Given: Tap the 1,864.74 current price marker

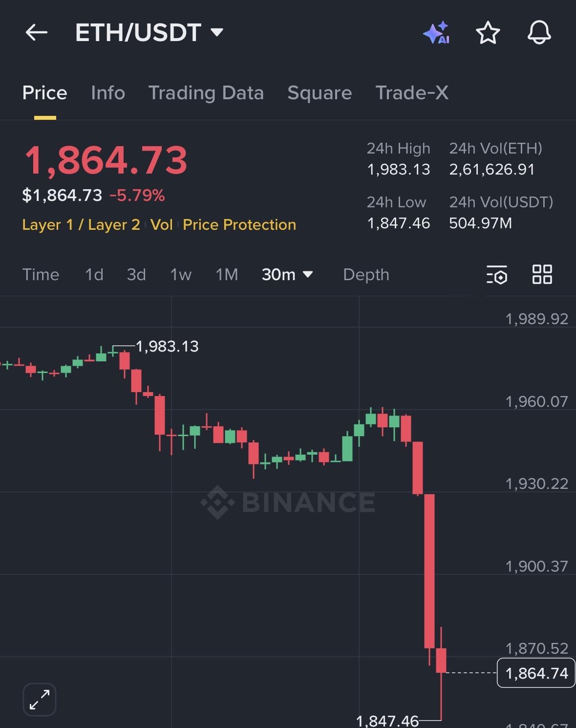Looking at the screenshot, I should pos(536,673).
